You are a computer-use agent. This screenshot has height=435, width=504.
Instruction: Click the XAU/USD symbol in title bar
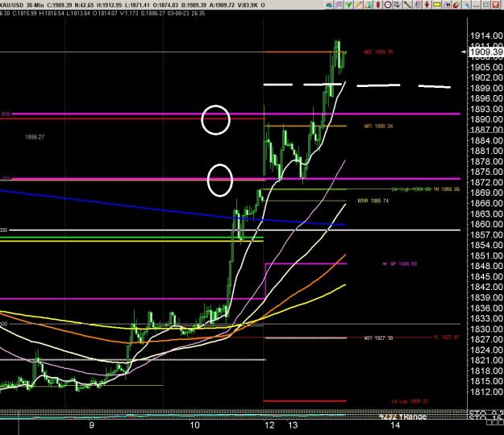tap(11, 5)
